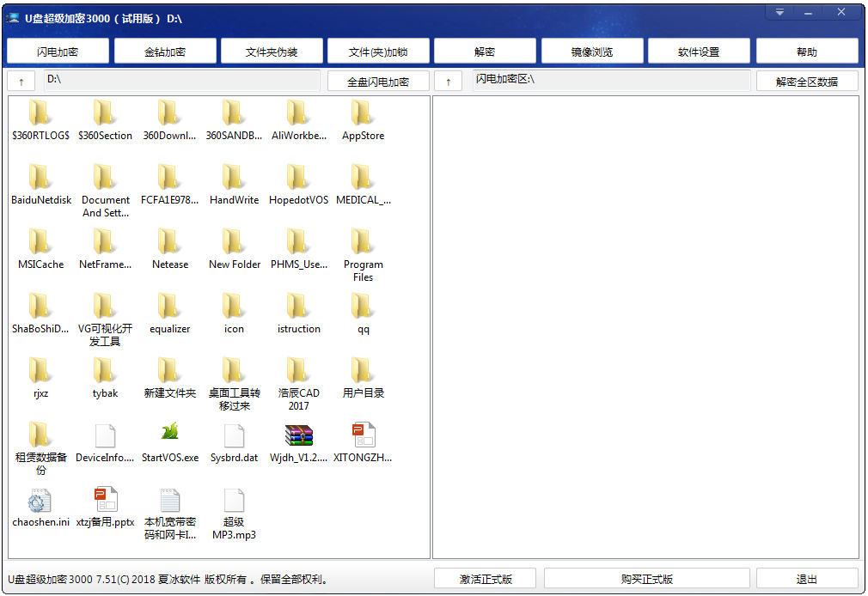Select the Sysbrd.dat file icon
Viewport: 868px width, 596px height.
pos(234,436)
